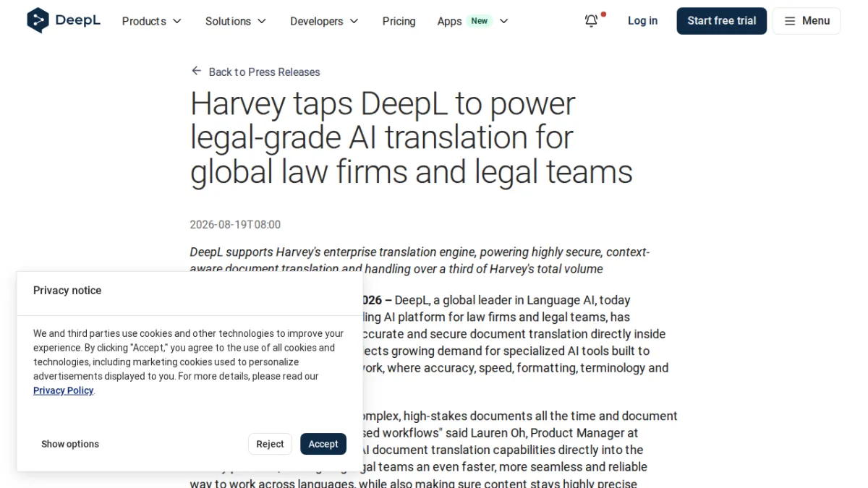
Task: Go Back to Press Releases
Action: pyautogui.click(x=264, y=72)
